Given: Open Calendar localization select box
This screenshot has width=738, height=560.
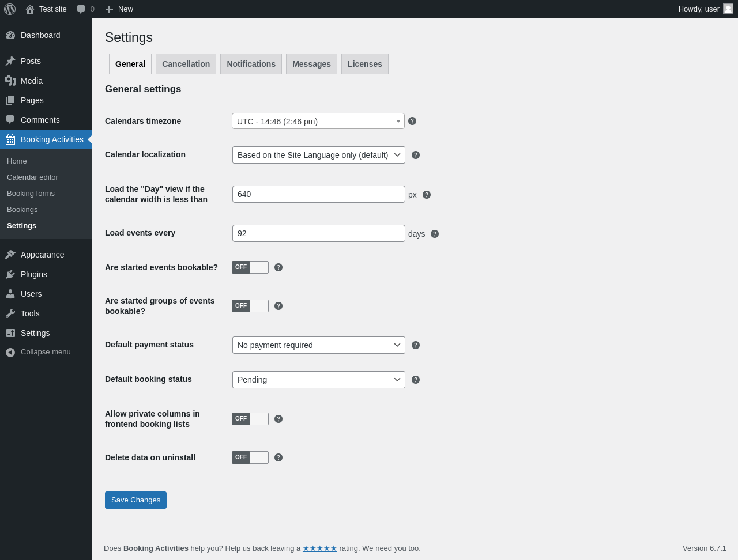Looking at the screenshot, I should (319, 155).
